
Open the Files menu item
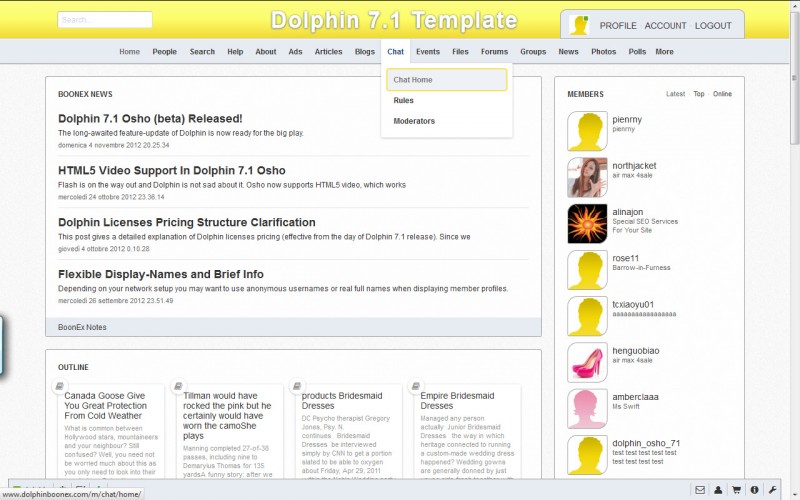460,52
